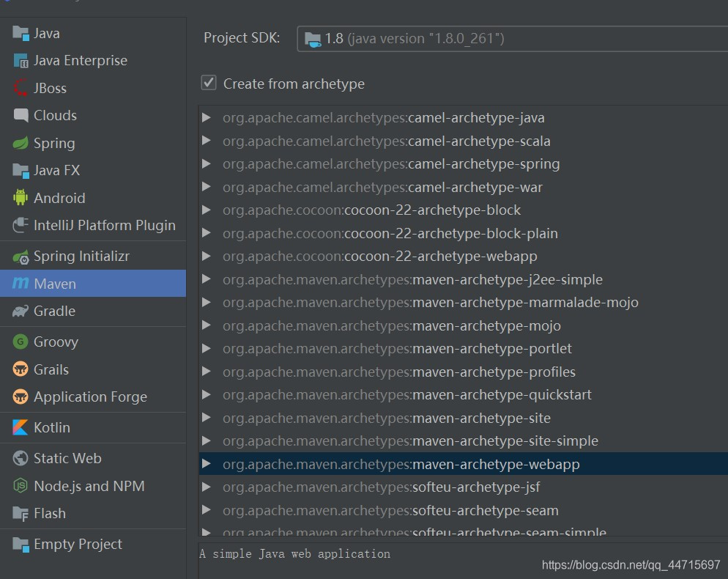Click the Java project type icon
The height and width of the screenshot is (579, 728).
pos(21,34)
